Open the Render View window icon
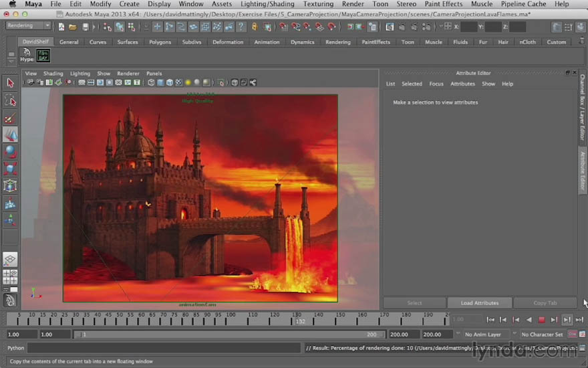The height and width of the screenshot is (368, 588). pos(390,27)
